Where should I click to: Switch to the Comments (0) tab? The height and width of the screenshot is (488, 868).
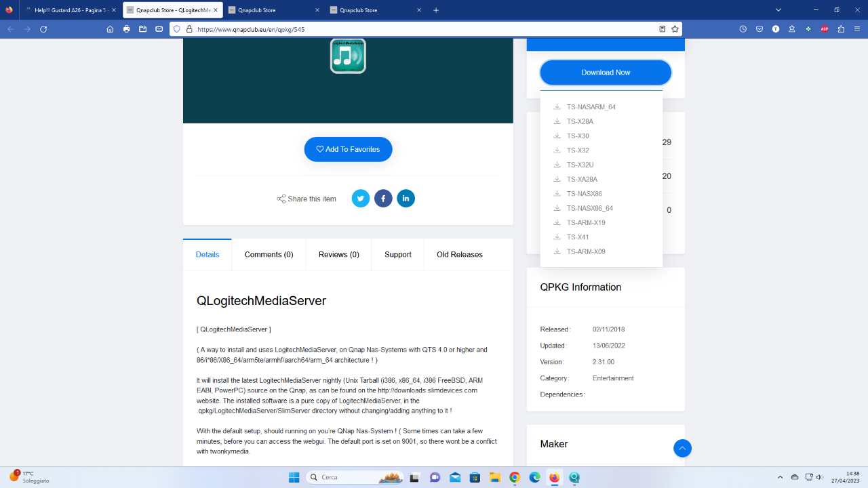(269, 255)
